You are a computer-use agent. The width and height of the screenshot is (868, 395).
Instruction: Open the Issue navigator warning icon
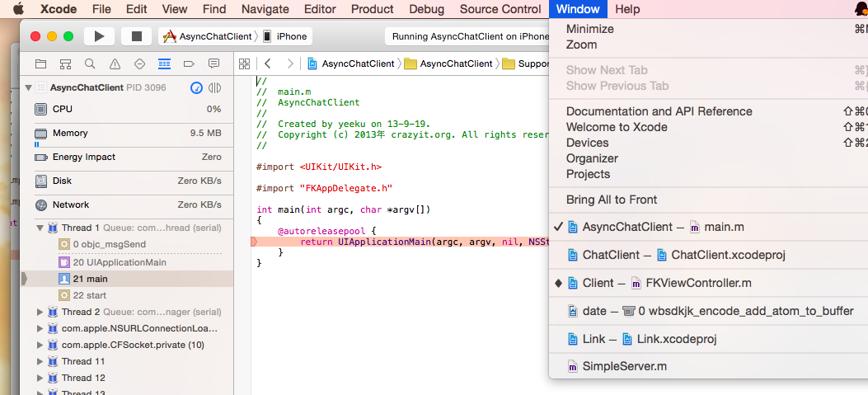[115, 63]
